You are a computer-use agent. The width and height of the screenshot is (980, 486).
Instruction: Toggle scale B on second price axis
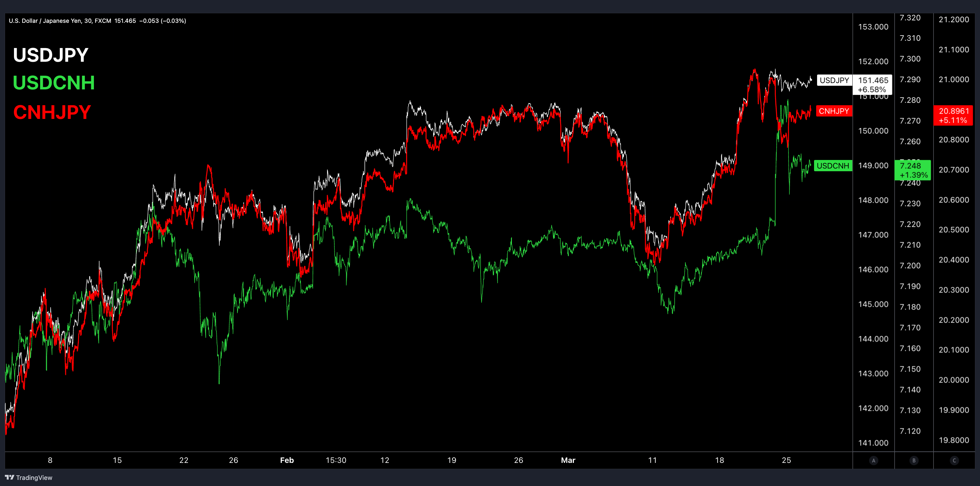pyautogui.click(x=914, y=460)
